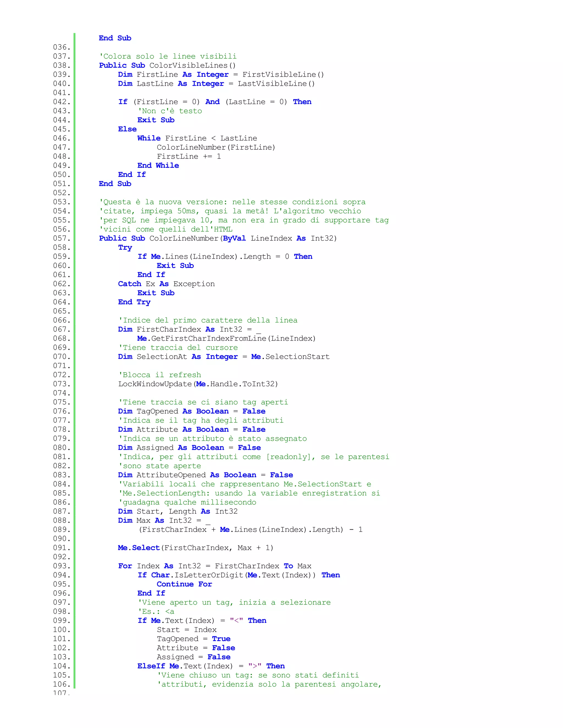This screenshot has width=563, height=728.
Task: Click the comment starting 'Questa è la nuova versione
Action: (232, 202)
